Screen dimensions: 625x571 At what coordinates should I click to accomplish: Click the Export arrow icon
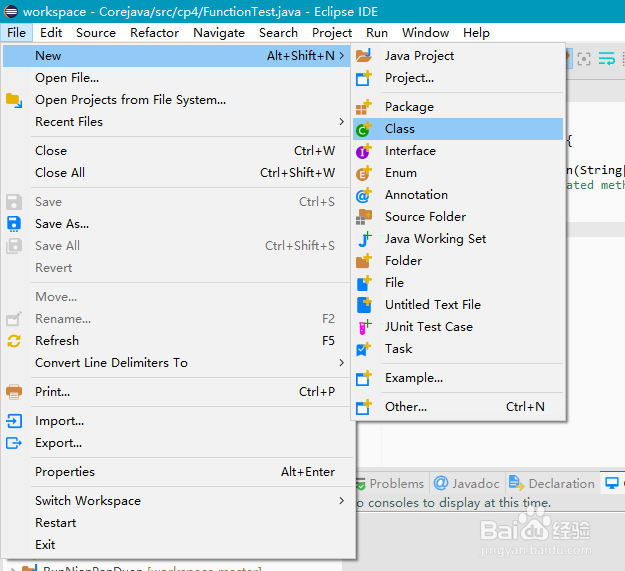tap(14, 443)
